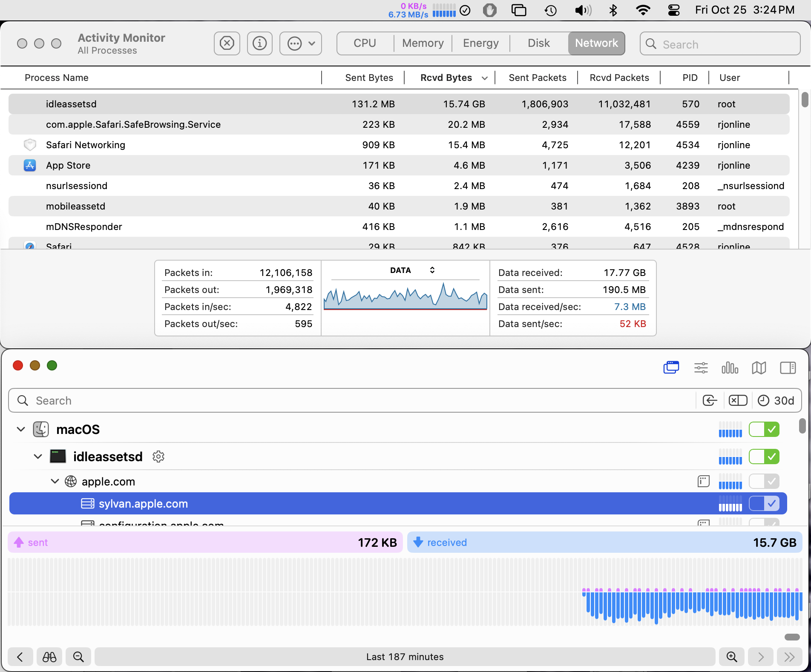This screenshot has height=672, width=811.
Task: Toggle the macOS allow switch
Action: coord(764,429)
